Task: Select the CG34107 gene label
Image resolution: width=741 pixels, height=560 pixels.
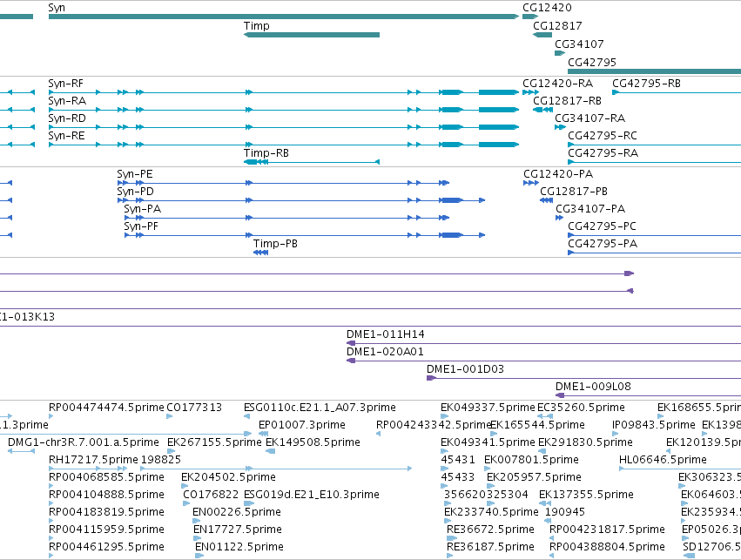Action: point(579,44)
